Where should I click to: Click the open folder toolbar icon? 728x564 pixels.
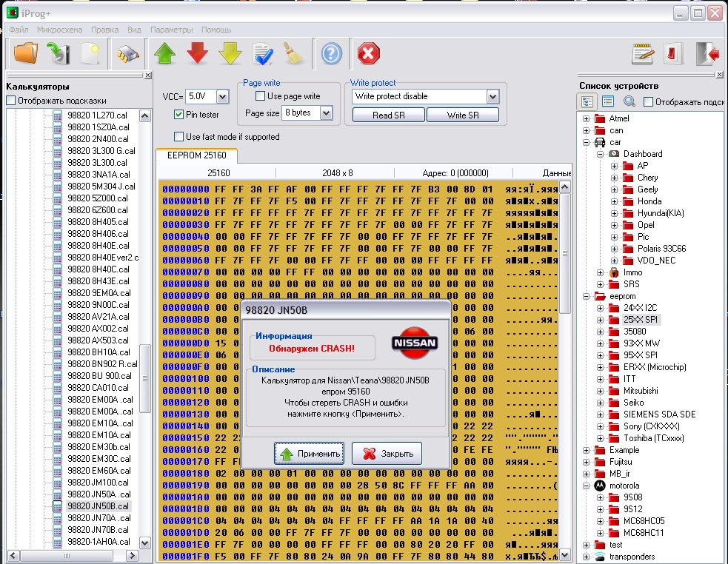coord(25,53)
